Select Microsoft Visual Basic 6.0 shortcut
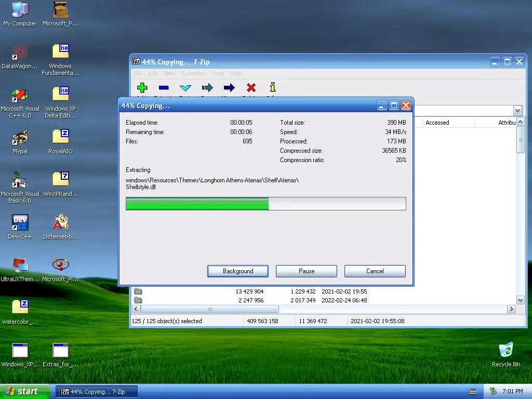The width and height of the screenshot is (532, 399). click(20, 188)
